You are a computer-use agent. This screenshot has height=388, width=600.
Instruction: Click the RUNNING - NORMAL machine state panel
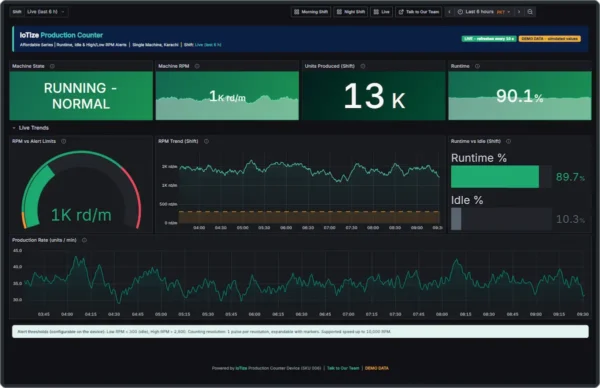[x=81, y=96]
